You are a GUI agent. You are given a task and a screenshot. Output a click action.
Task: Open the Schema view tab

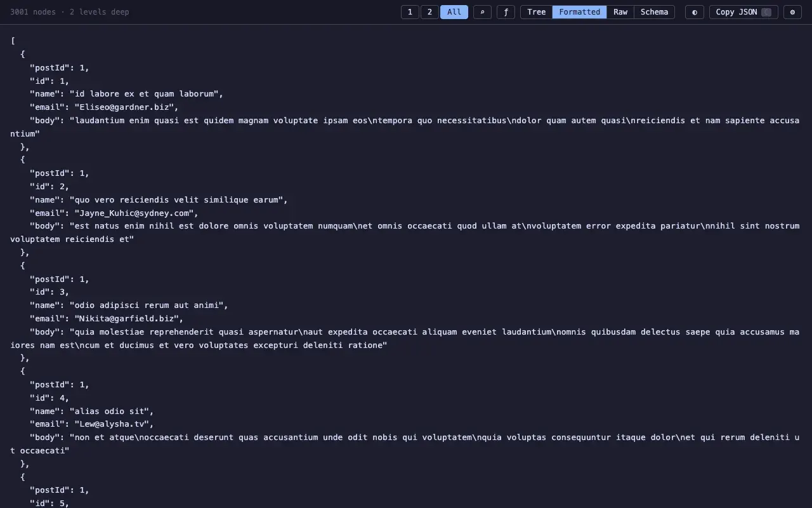(x=654, y=12)
